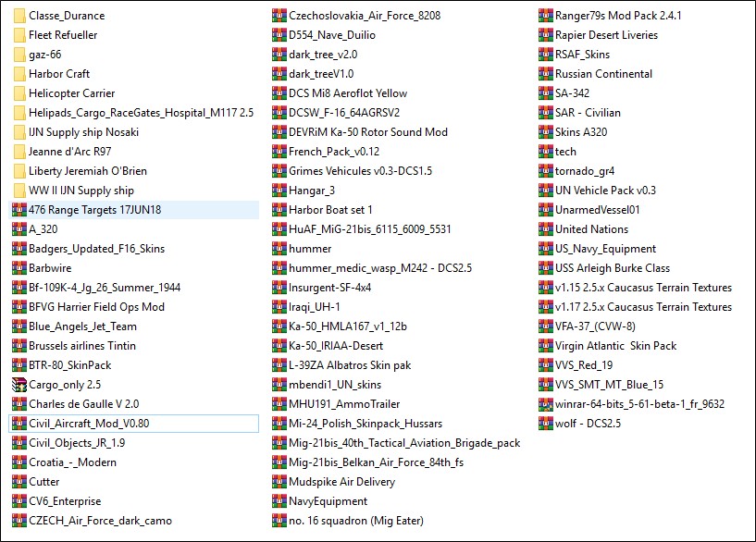Click the RSAF_Skins archive icon
Viewport: 756px width, 542px height.
tap(546, 55)
